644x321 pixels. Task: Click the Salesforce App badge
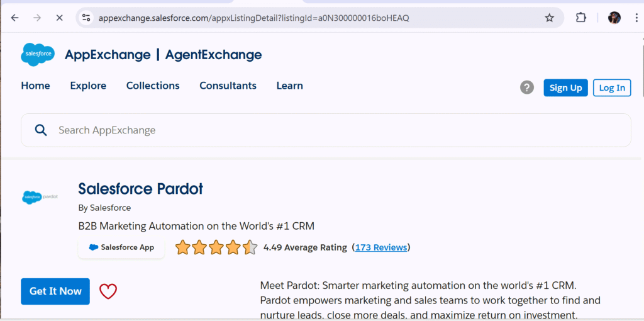coord(121,247)
